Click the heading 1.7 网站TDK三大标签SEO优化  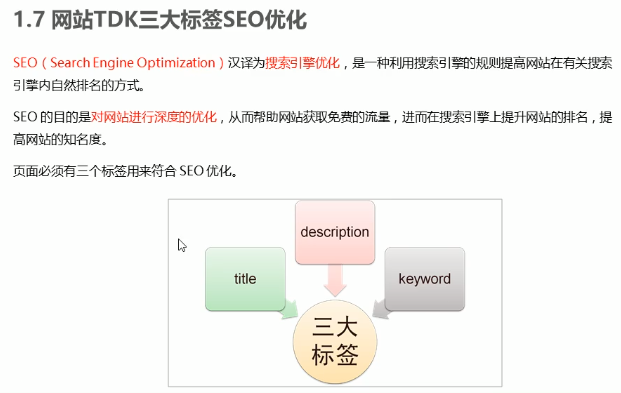tap(160, 20)
